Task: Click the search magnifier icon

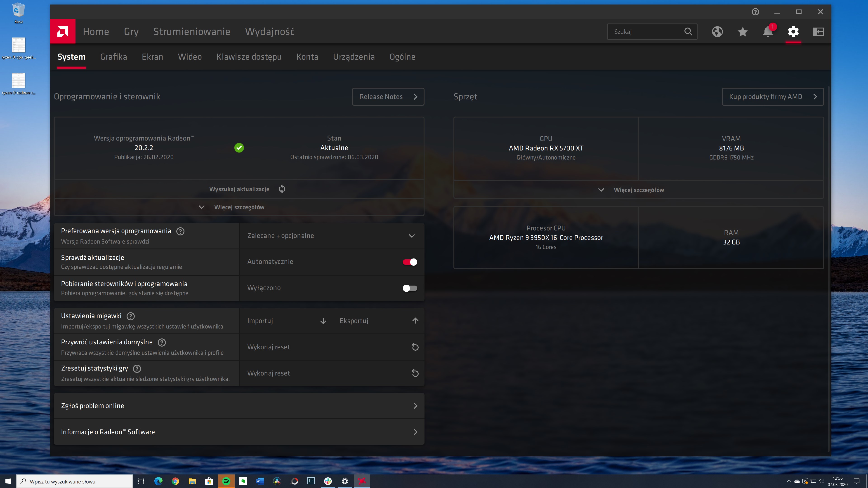Action: tap(688, 32)
